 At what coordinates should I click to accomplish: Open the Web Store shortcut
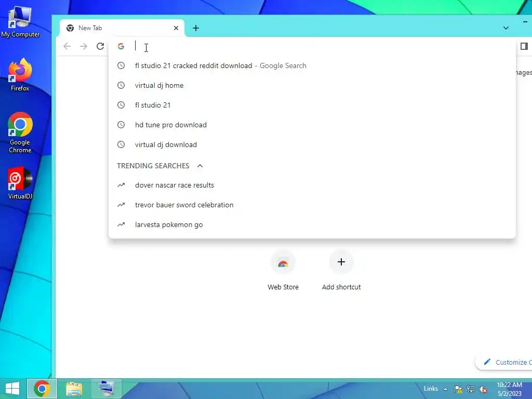tap(283, 270)
